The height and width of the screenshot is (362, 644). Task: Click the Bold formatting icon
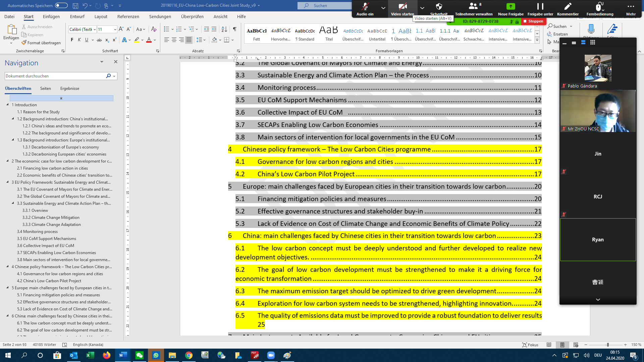[x=72, y=40]
